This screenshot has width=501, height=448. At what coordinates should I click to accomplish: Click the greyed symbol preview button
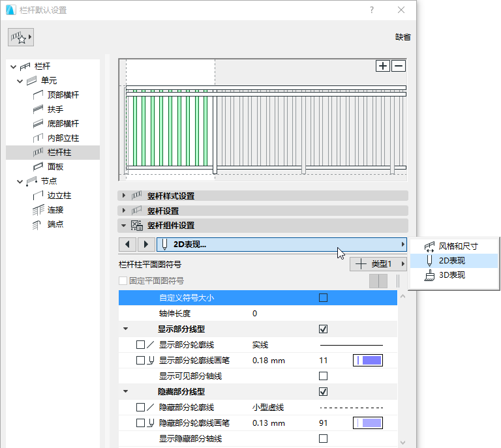378,281
